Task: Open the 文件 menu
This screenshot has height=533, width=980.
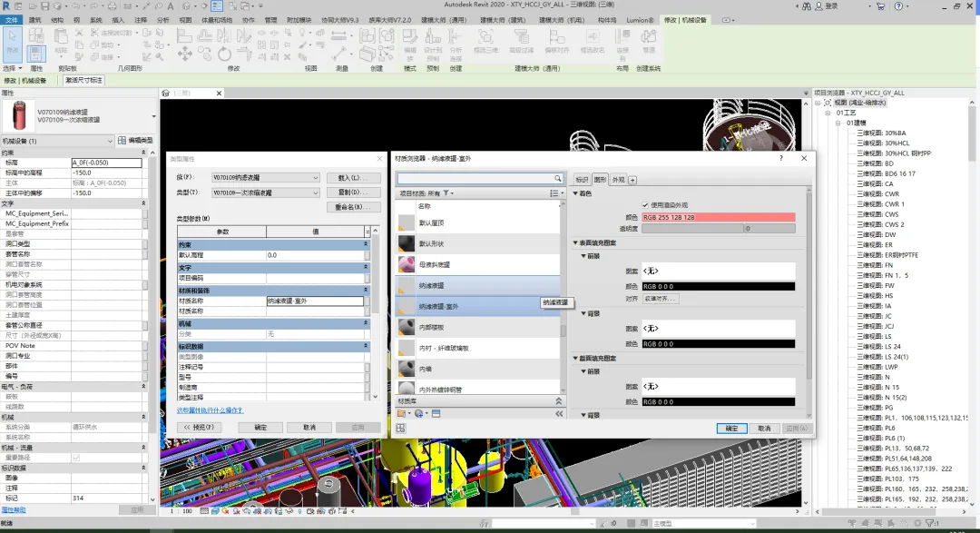Action: [x=10, y=19]
